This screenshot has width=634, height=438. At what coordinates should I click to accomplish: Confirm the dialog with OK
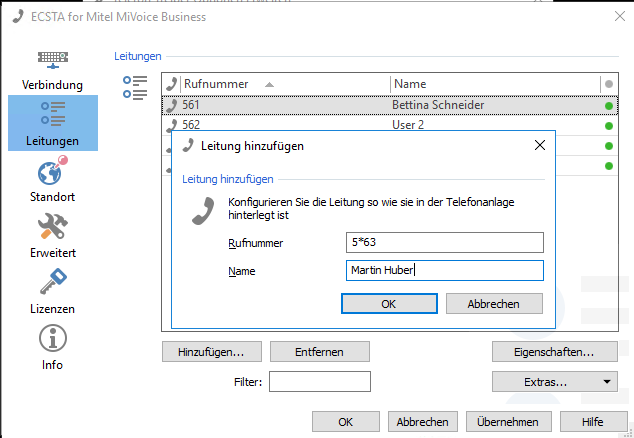(388, 303)
